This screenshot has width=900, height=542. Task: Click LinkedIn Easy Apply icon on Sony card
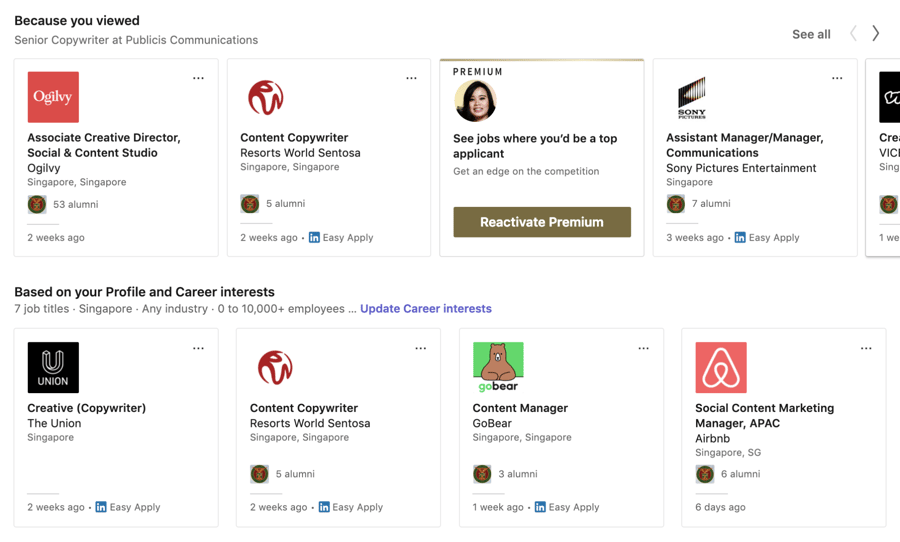click(x=740, y=237)
